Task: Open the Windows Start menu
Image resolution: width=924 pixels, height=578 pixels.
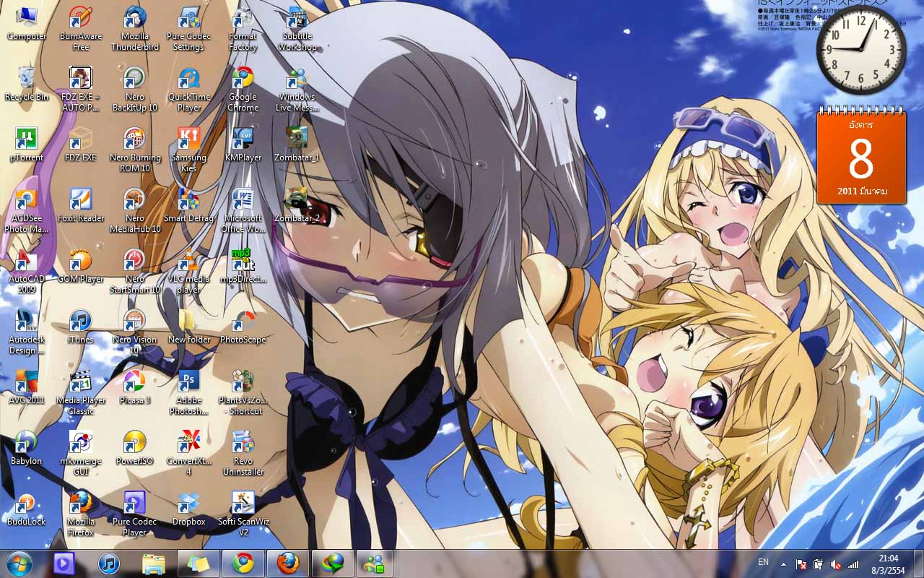Action: click(x=19, y=563)
